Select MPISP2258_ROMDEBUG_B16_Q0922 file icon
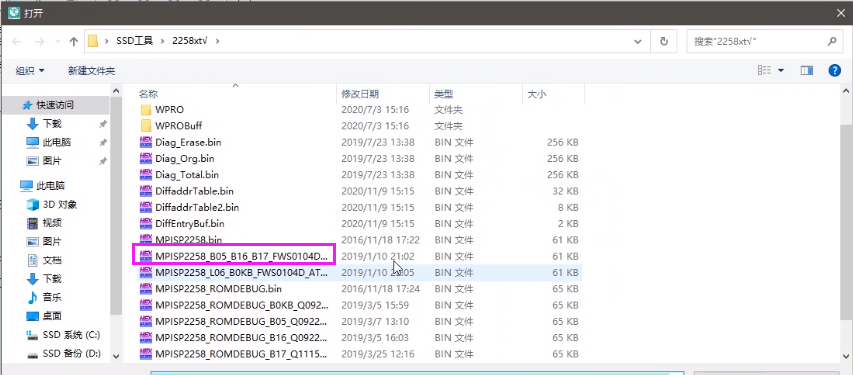Screen dimensions: 853x375 [145, 337]
